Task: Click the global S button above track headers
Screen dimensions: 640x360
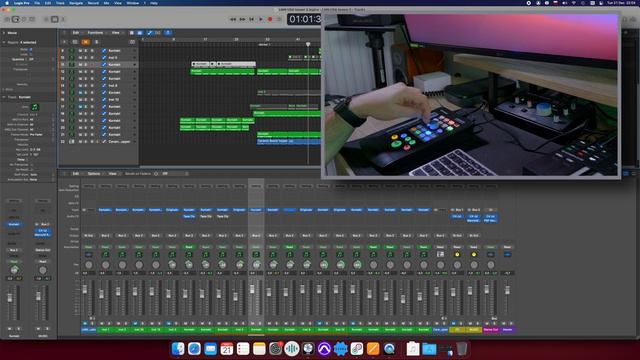Action: tap(96, 42)
